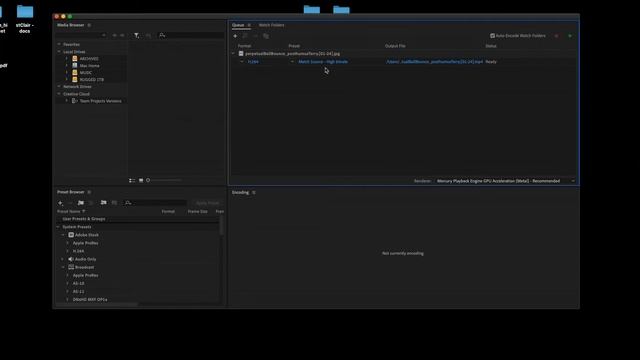Image resolution: width=640 pixels, height=360 pixels.
Task: Toggle Auto-Encode Watch Folders checkbox
Action: coord(492,36)
